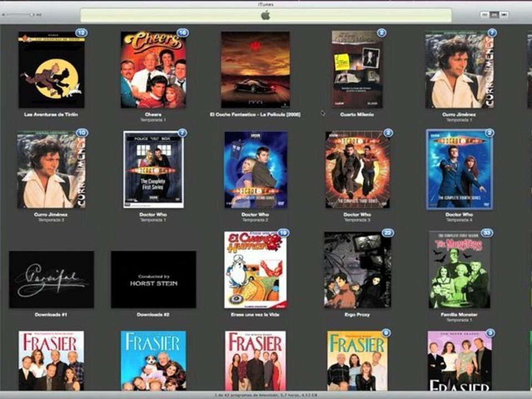
Task: Click the status bar library summary text
Action: (265, 395)
